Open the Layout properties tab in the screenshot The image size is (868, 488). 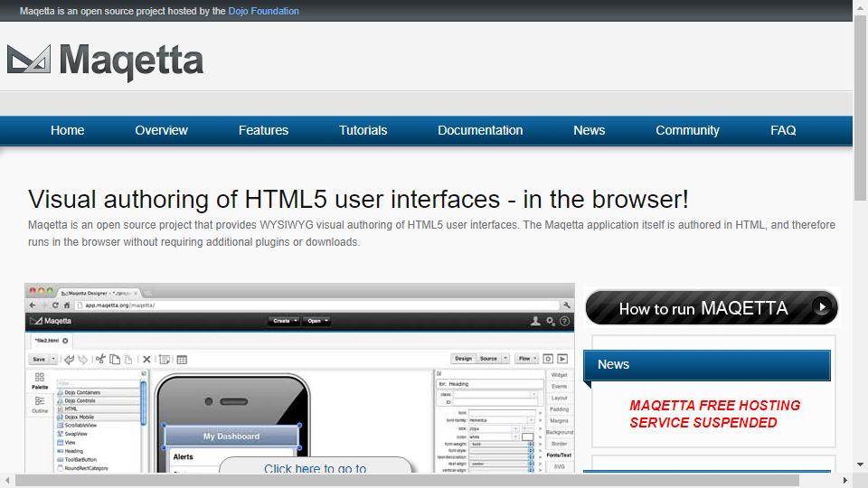click(x=559, y=398)
